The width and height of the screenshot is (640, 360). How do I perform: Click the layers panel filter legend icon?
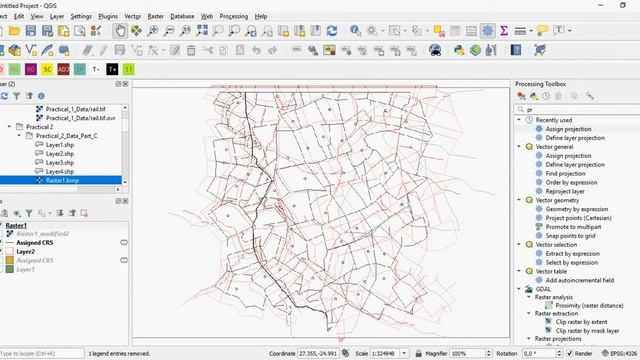(x=29, y=213)
